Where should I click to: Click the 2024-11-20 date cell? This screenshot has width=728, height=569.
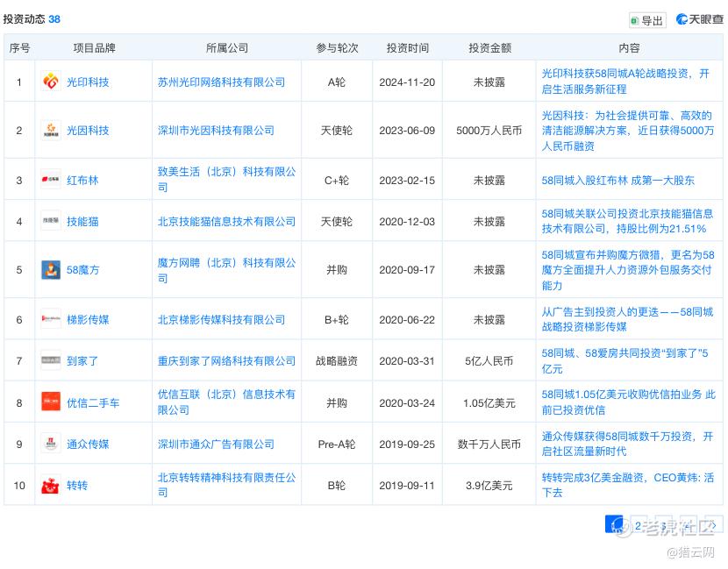[407, 82]
